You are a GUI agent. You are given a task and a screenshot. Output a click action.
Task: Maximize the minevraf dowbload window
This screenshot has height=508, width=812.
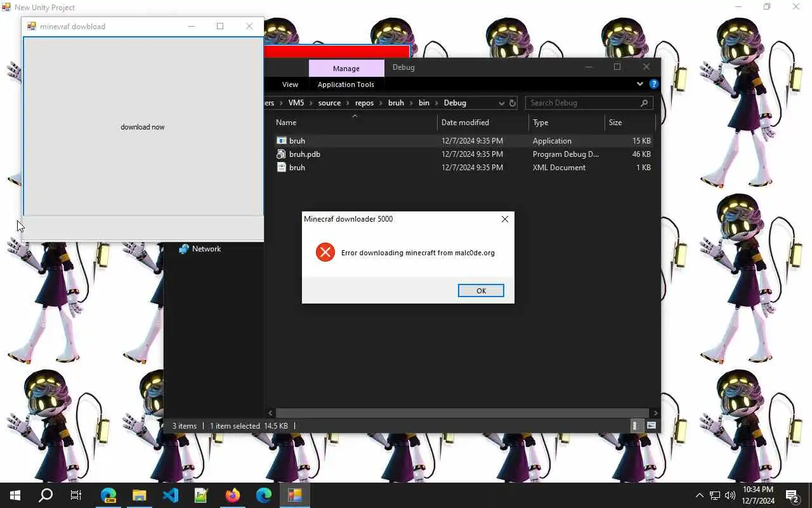220,26
